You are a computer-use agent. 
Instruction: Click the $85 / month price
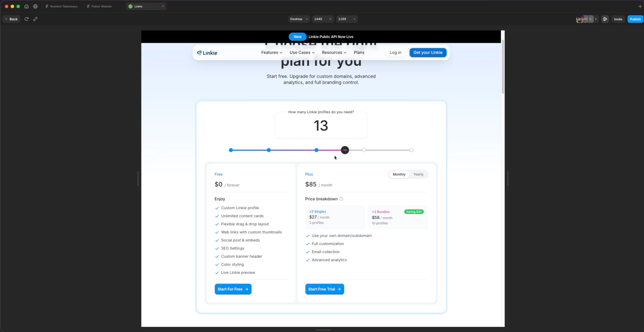(x=318, y=184)
